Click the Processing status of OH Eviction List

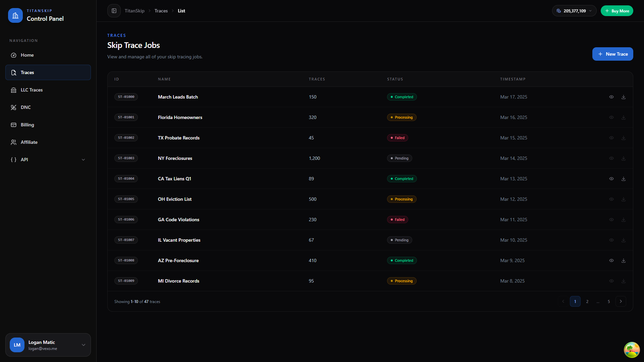(x=402, y=199)
